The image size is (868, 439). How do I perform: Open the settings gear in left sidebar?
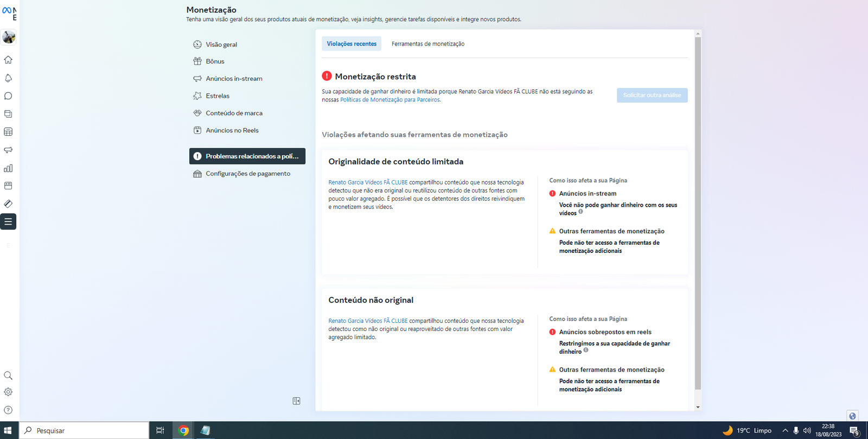(x=8, y=392)
